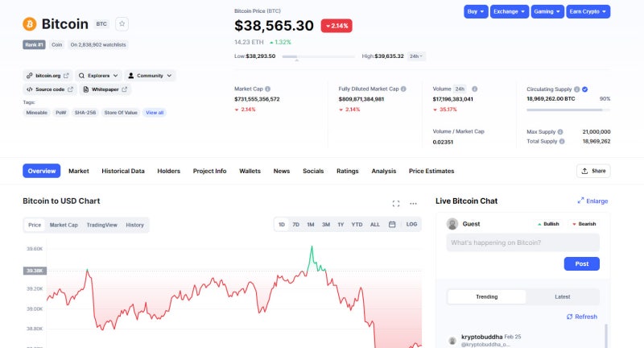644x348 pixels.
Task: Open the Historical Data tab
Action: tap(123, 171)
